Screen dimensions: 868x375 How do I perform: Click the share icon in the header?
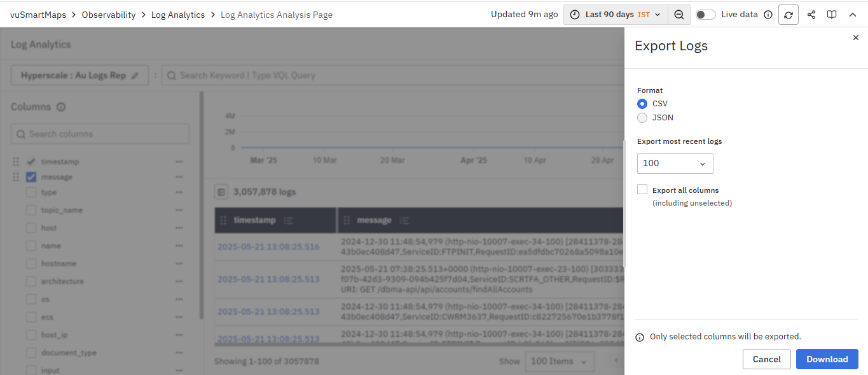click(811, 15)
